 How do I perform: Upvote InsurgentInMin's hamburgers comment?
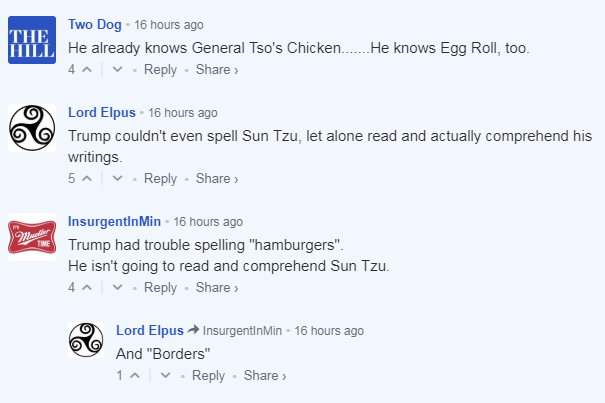pos(86,288)
